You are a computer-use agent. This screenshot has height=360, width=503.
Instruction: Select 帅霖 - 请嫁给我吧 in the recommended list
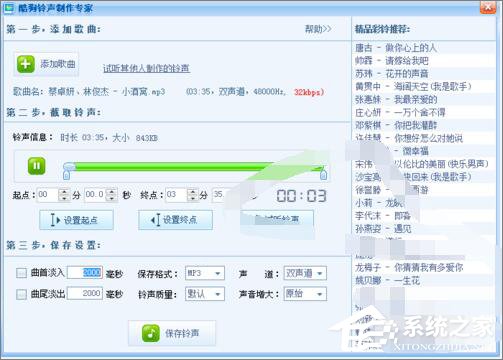(392, 61)
